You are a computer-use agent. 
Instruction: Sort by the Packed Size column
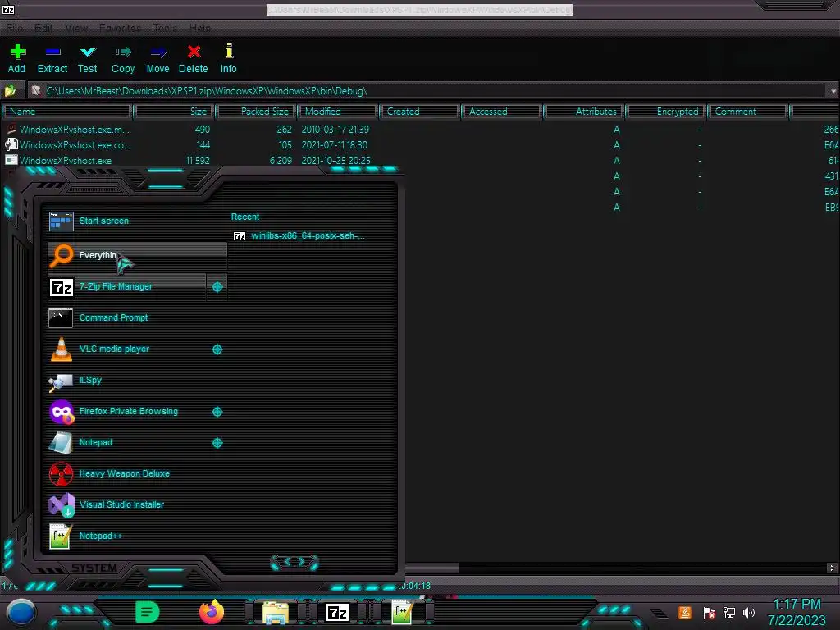pyautogui.click(x=257, y=112)
